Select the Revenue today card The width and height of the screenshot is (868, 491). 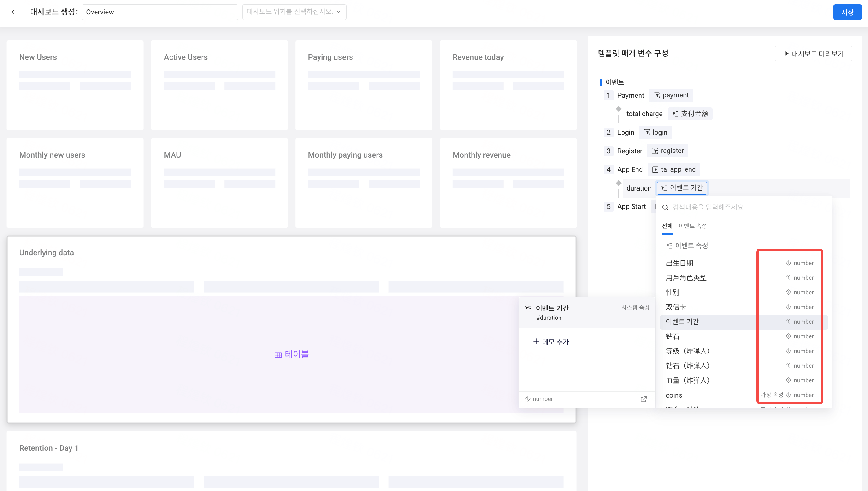(x=508, y=85)
